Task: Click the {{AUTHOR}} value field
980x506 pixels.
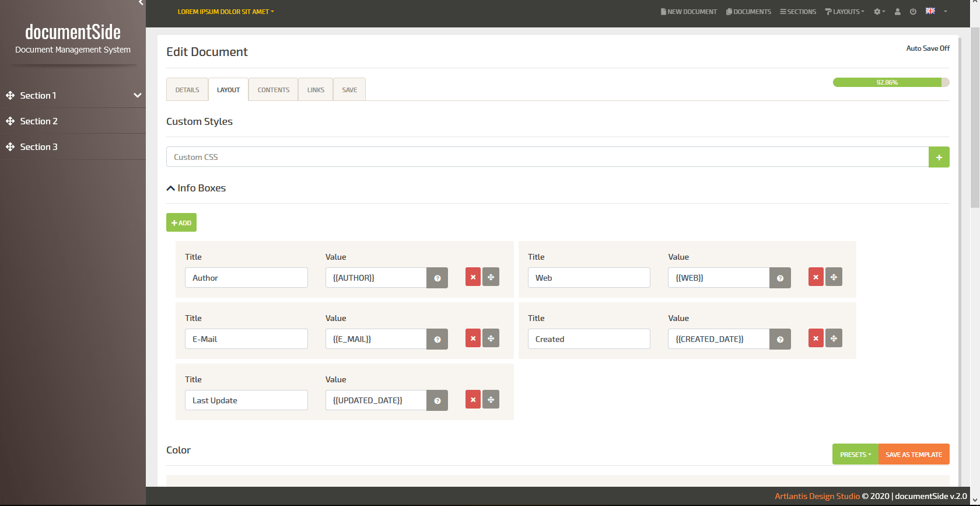Action: (376, 277)
